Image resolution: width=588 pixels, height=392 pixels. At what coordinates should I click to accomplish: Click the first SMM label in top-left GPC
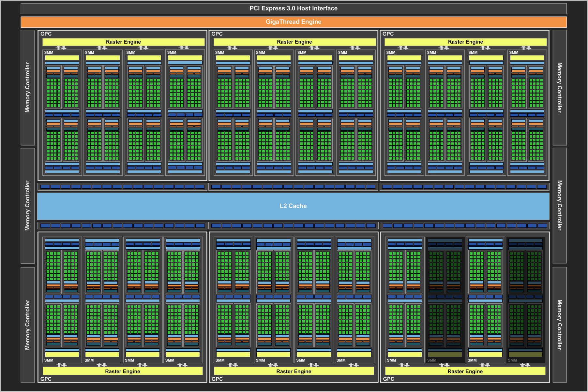[49, 52]
